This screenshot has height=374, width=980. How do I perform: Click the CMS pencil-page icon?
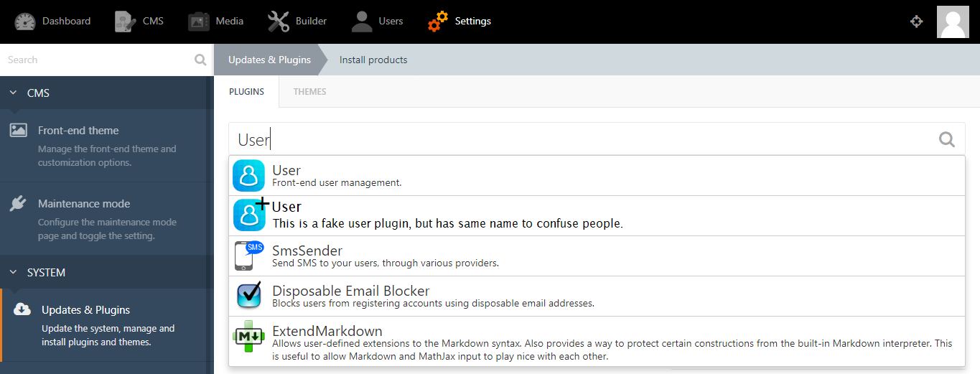coord(125,22)
